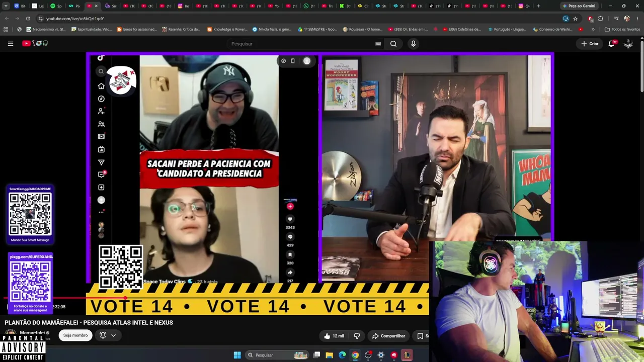Viewport: 644px width, 362px height.
Task: Go to YouTube home via logo
Action: [35, 44]
